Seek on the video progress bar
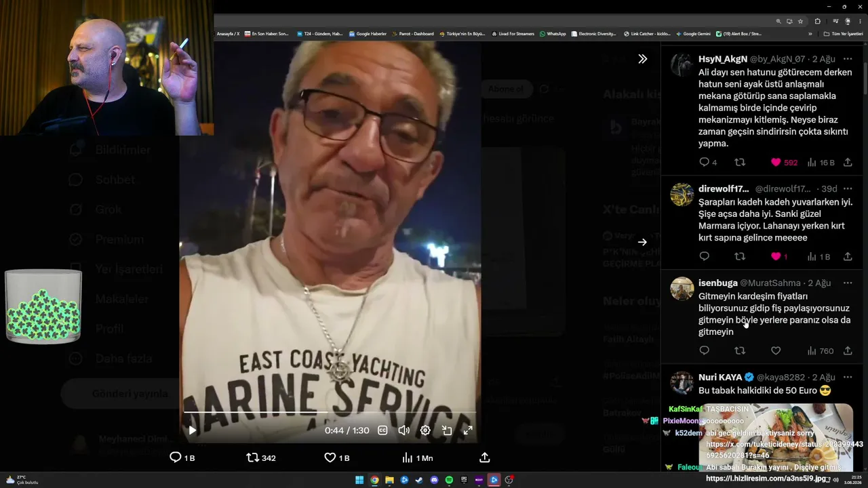Screen dimensions: 868x488 tap(330, 411)
